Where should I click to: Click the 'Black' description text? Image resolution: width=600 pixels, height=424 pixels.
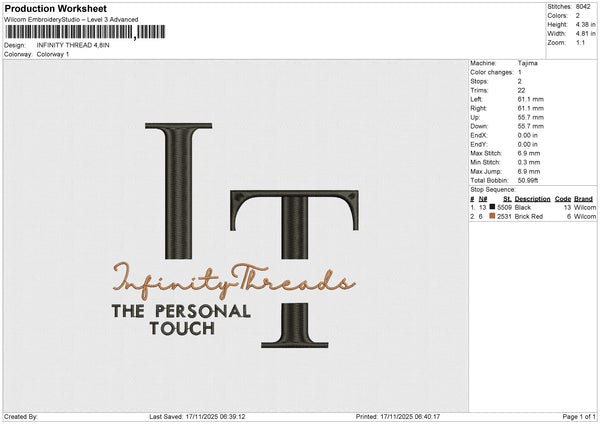pyautogui.click(x=523, y=207)
